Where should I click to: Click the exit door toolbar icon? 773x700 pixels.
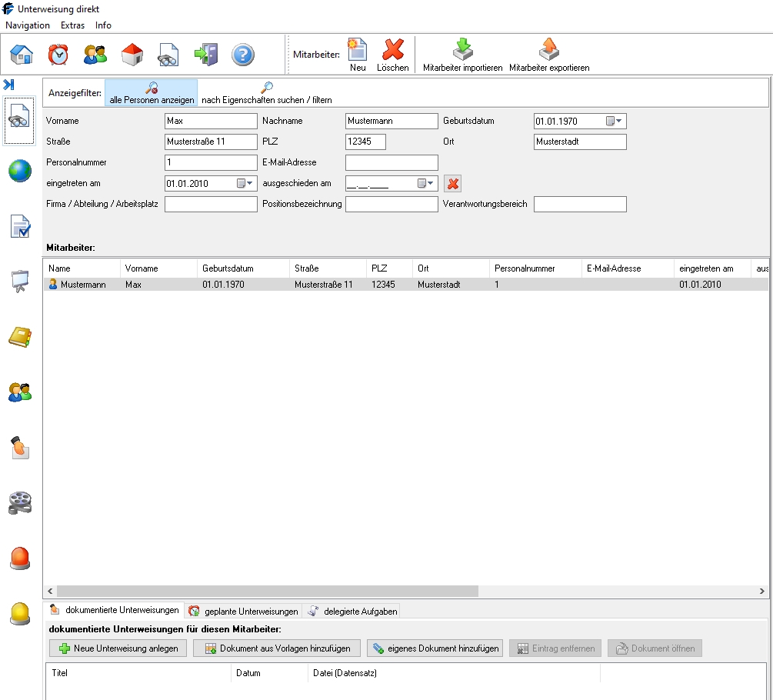coord(206,55)
